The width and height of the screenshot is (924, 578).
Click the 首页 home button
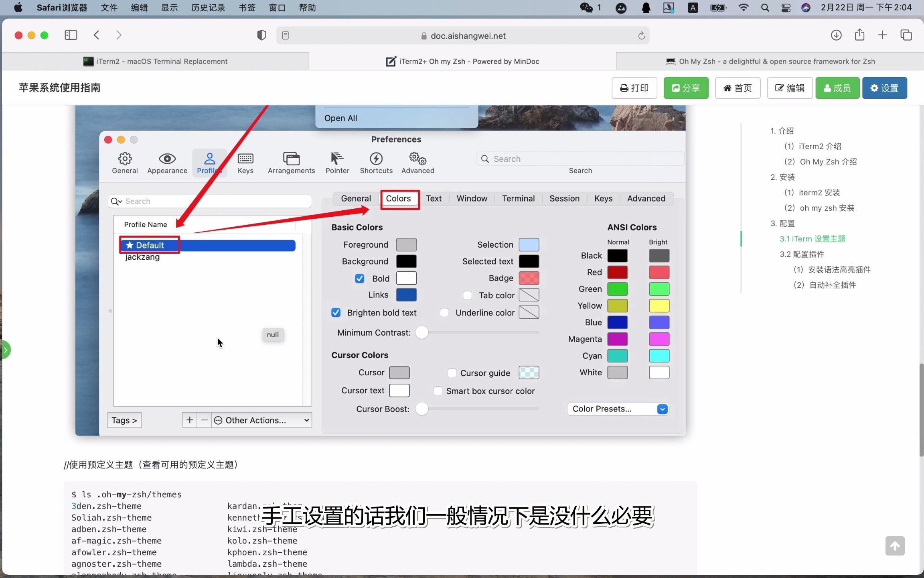(738, 88)
